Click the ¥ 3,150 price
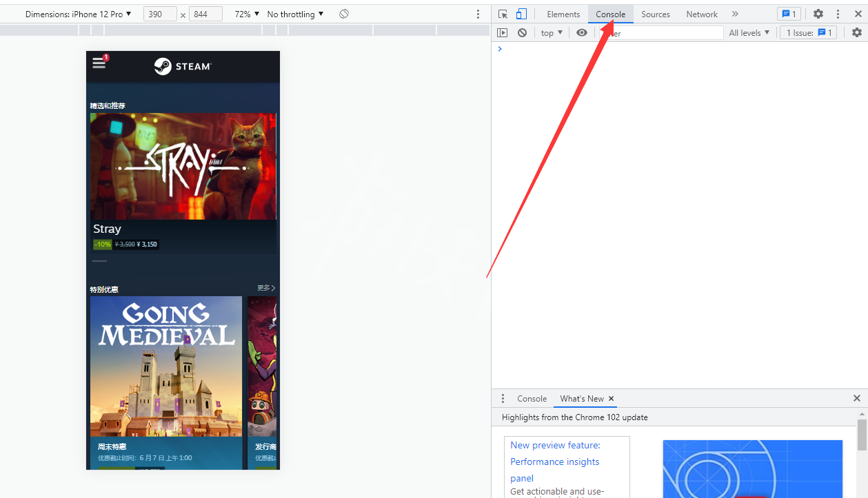Viewport: 868px width, 498px height. pyautogui.click(x=147, y=245)
